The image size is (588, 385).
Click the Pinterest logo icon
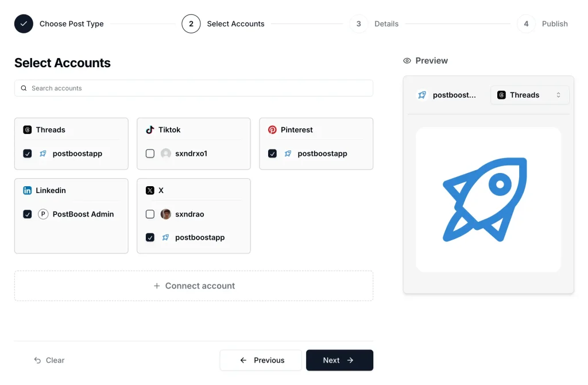(x=272, y=130)
